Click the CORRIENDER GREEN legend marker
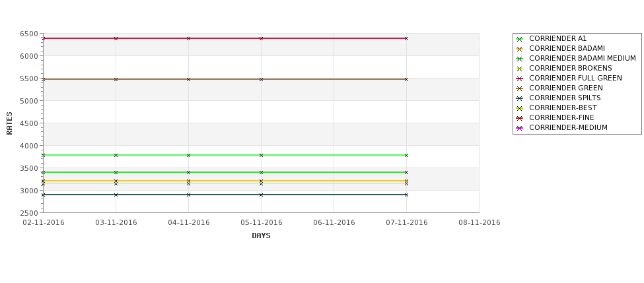The width and height of the screenshot is (644, 283). click(519, 88)
